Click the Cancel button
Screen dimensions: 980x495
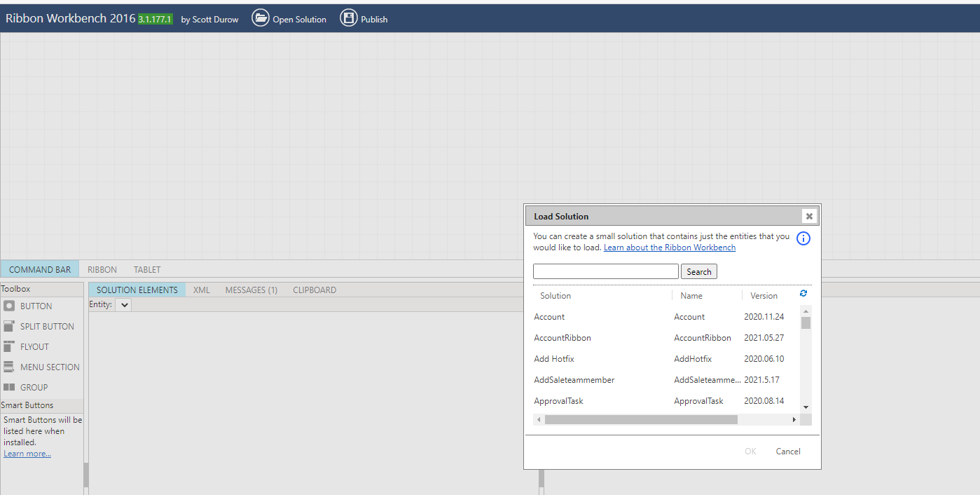[x=788, y=452]
